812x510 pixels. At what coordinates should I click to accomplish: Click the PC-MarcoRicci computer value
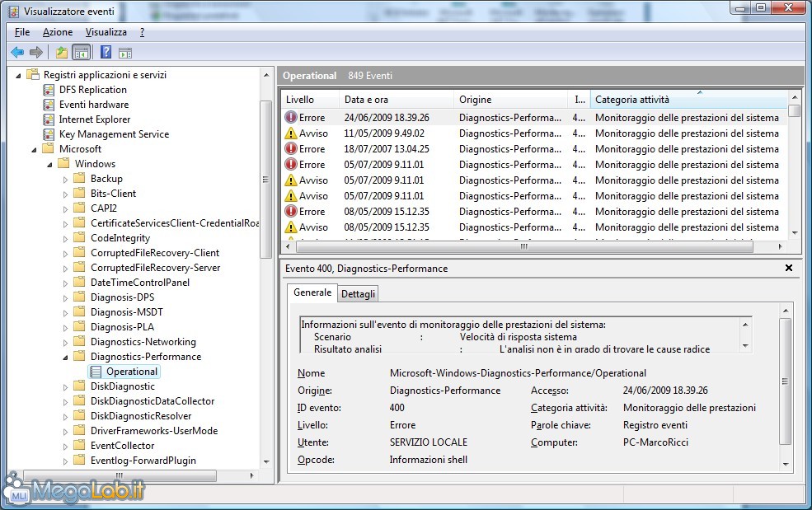[655, 442]
